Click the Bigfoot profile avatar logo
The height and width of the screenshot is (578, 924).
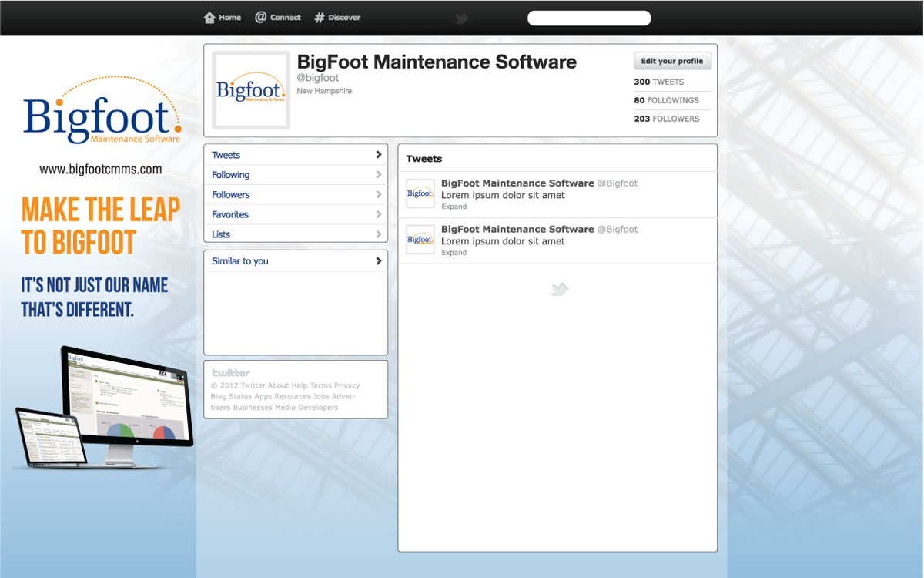[x=250, y=89]
